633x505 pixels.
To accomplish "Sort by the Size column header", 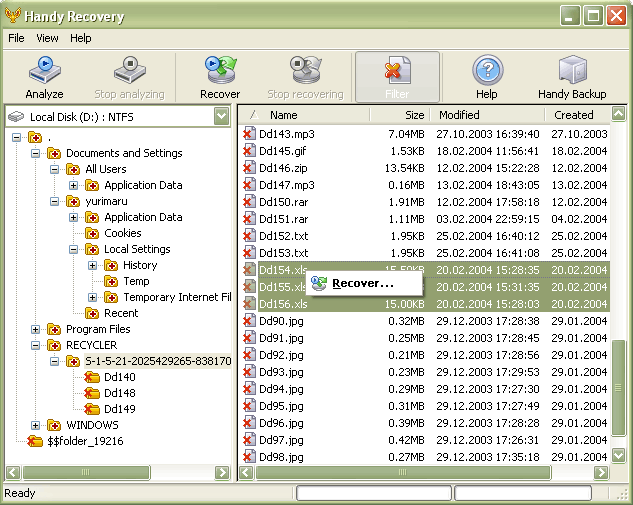I will click(x=400, y=115).
